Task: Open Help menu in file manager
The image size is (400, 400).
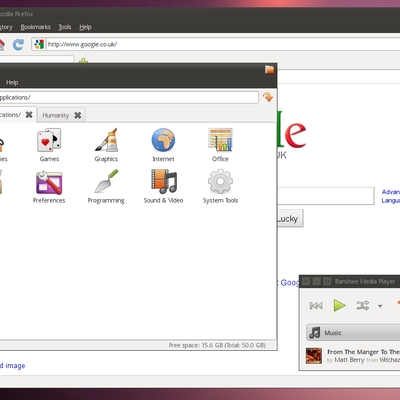Action: 12,82
